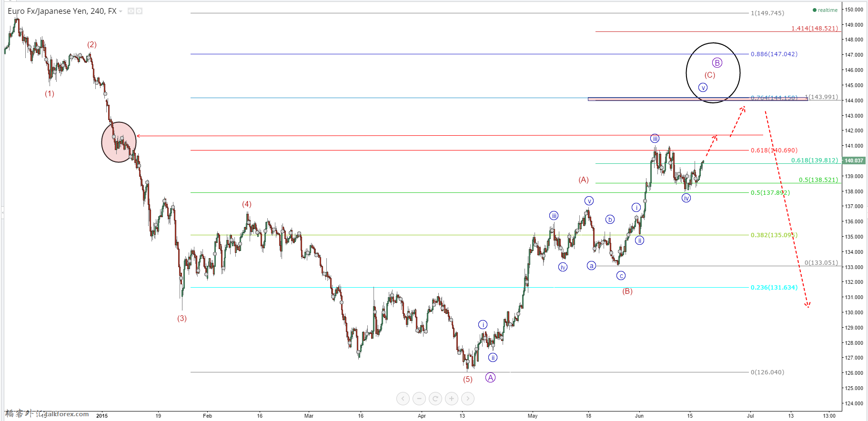868x421 pixels.
Task: Click the blue circled a subwave label
Action: [591, 266]
